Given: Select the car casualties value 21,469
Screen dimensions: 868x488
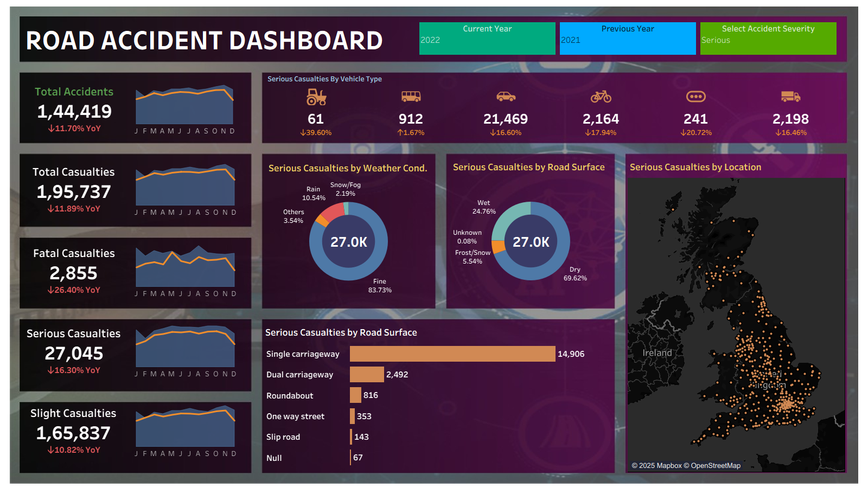Looking at the screenshot, I should click(x=506, y=119).
